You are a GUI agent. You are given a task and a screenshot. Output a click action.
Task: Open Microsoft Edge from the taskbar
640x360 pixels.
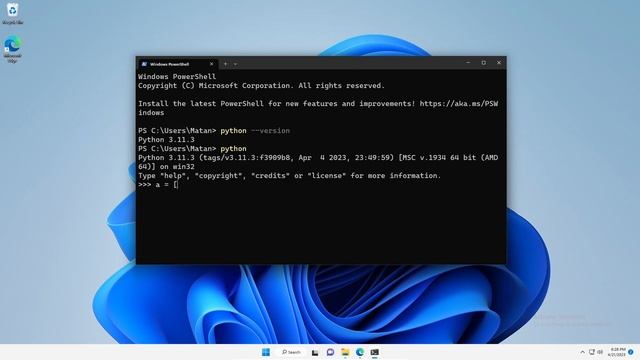pos(360,352)
